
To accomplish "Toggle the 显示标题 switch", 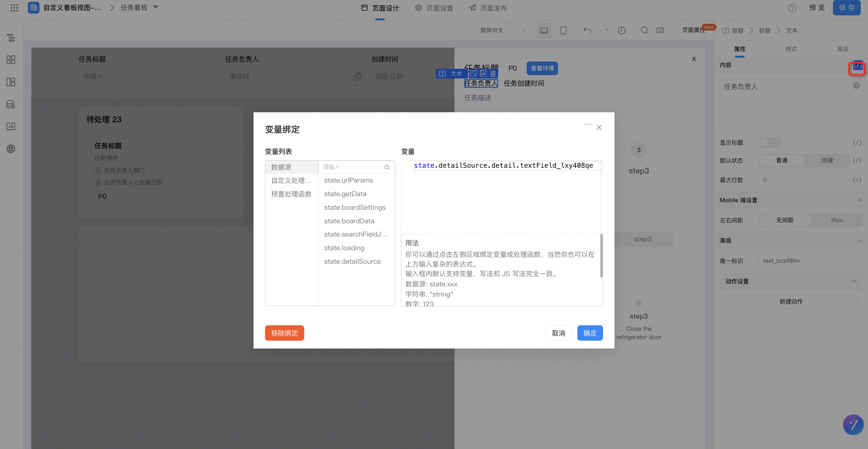I will 770,143.
